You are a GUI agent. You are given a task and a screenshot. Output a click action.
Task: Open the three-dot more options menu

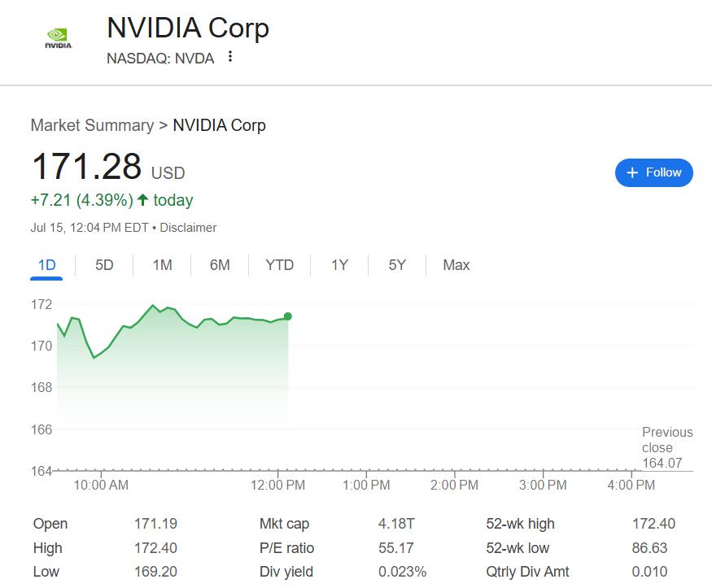[230, 57]
